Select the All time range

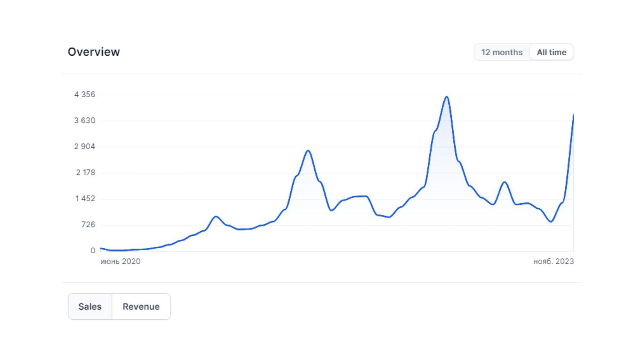[551, 52]
